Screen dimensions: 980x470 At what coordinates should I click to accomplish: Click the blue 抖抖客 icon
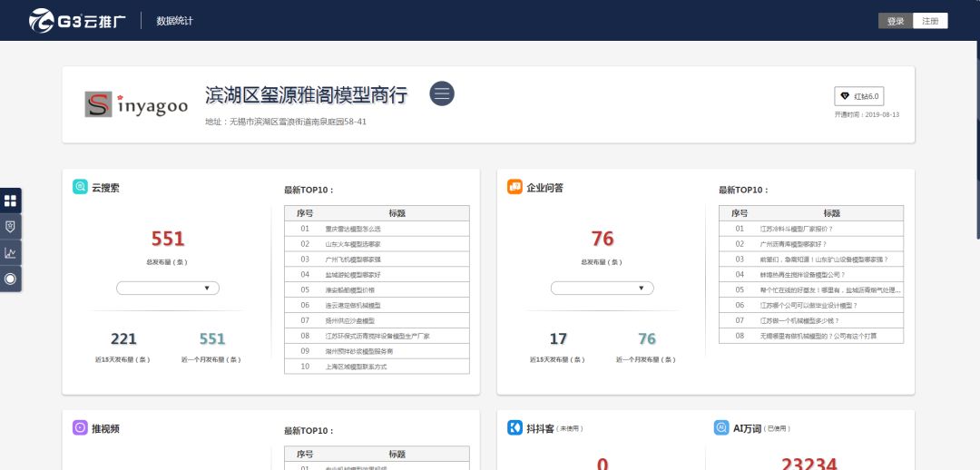tap(514, 427)
